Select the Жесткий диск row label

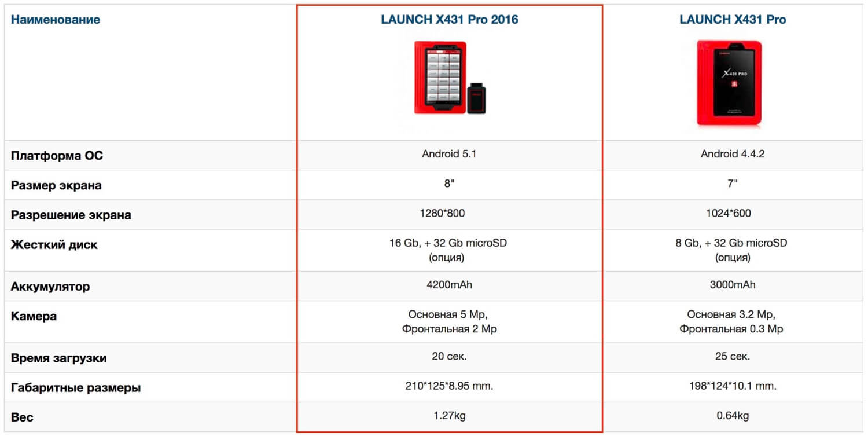pyautogui.click(x=54, y=245)
